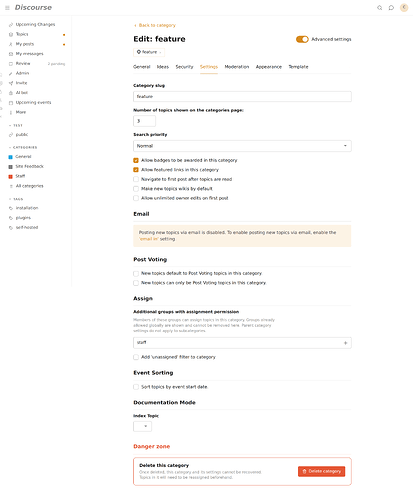Viewport: 413px width, 499px height.
Task: Click the user avatar in header
Action: tap(404, 7)
